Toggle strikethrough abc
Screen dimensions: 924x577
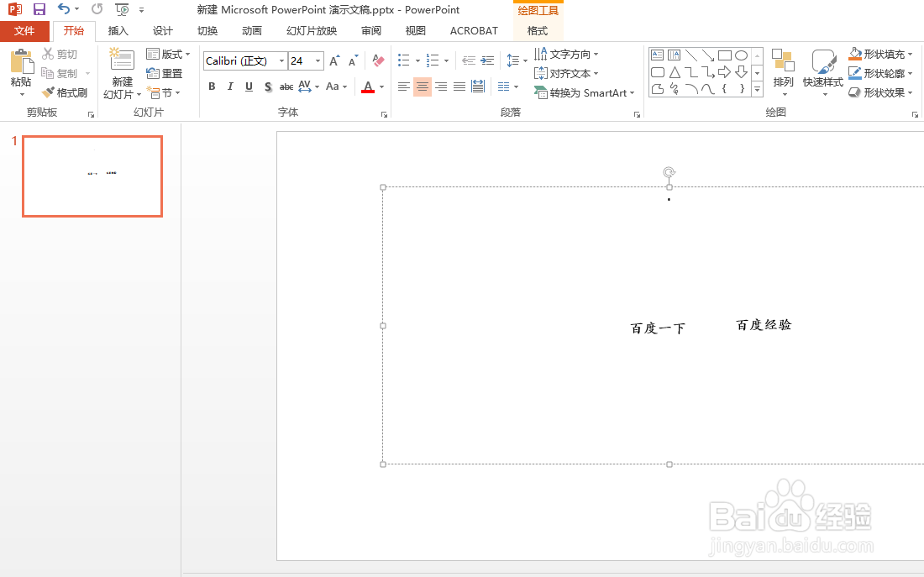tap(286, 87)
